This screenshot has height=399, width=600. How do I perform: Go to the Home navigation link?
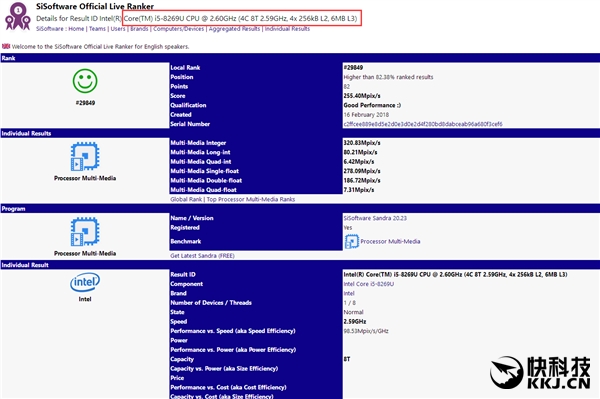[76, 29]
